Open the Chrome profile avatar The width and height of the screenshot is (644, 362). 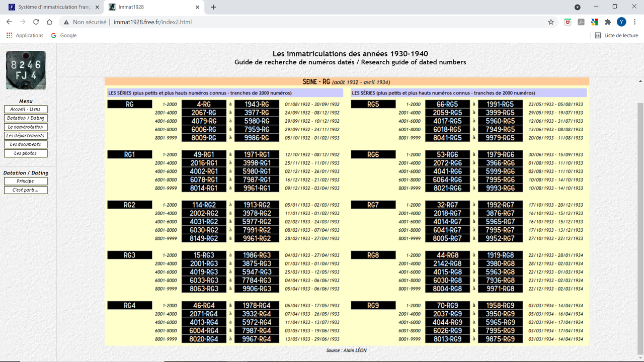(621, 22)
